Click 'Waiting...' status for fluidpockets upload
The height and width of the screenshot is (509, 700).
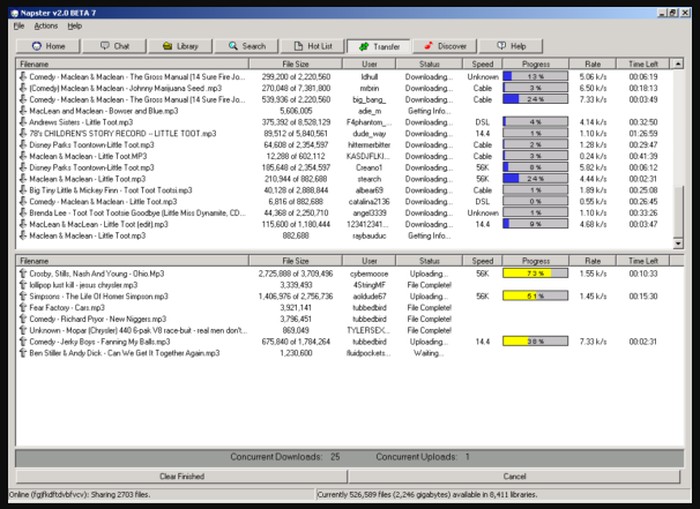[x=428, y=353]
